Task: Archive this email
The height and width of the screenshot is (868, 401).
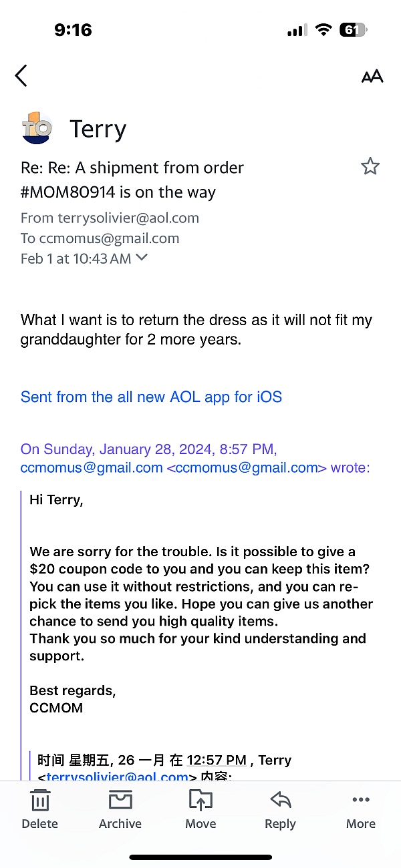Action: click(x=120, y=811)
